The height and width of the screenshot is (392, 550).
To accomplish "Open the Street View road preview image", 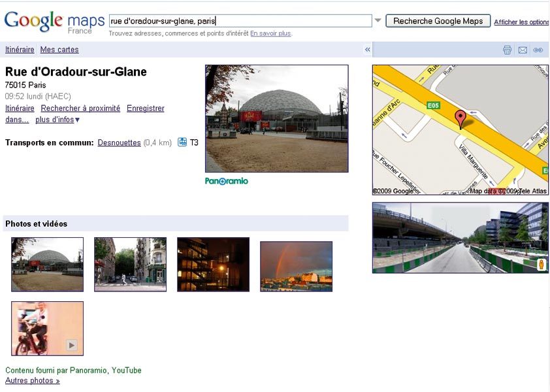I will [x=461, y=238].
